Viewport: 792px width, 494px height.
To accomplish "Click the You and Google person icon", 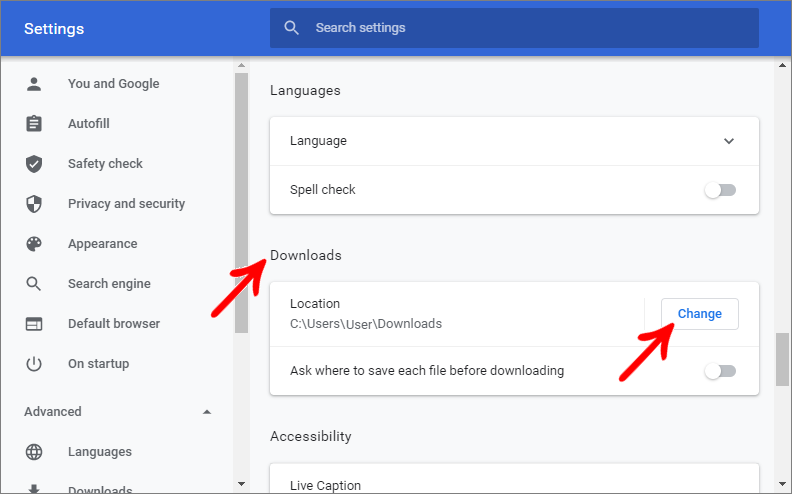I will click(x=34, y=84).
